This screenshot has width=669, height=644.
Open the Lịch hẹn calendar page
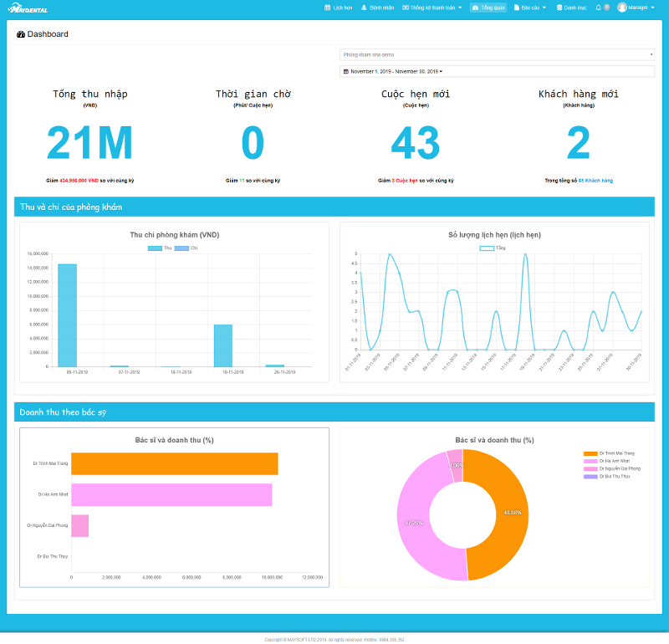point(339,8)
